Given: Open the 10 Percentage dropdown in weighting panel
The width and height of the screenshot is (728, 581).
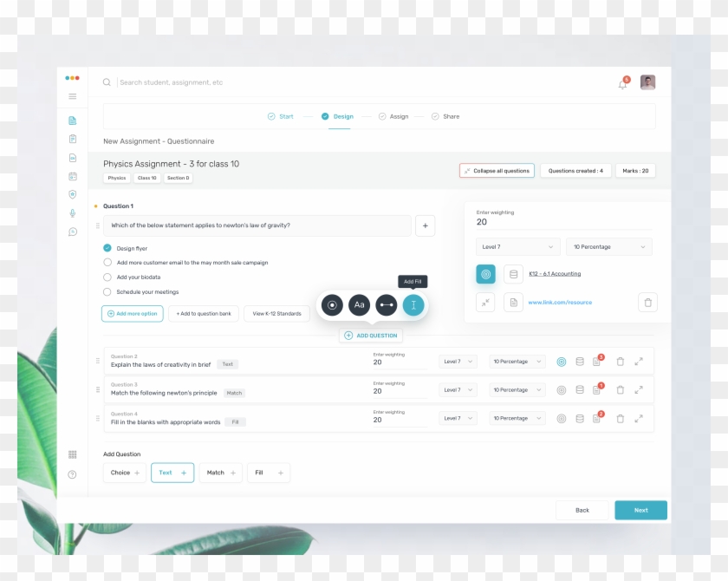Looking at the screenshot, I should [x=608, y=247].
